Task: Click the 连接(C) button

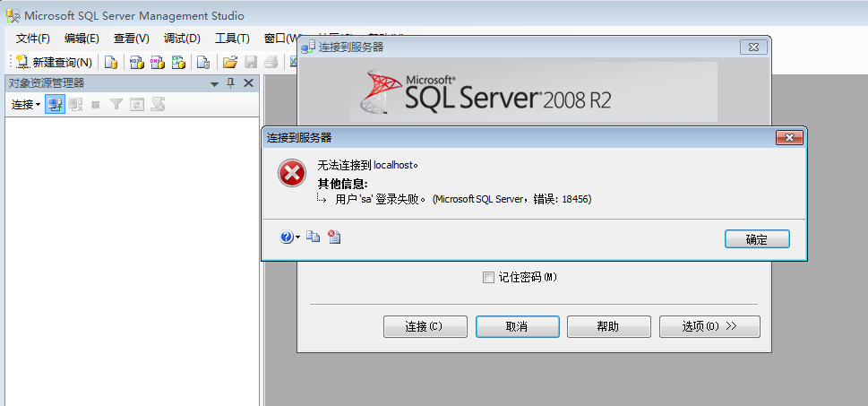Action: (x=425, y=326)
